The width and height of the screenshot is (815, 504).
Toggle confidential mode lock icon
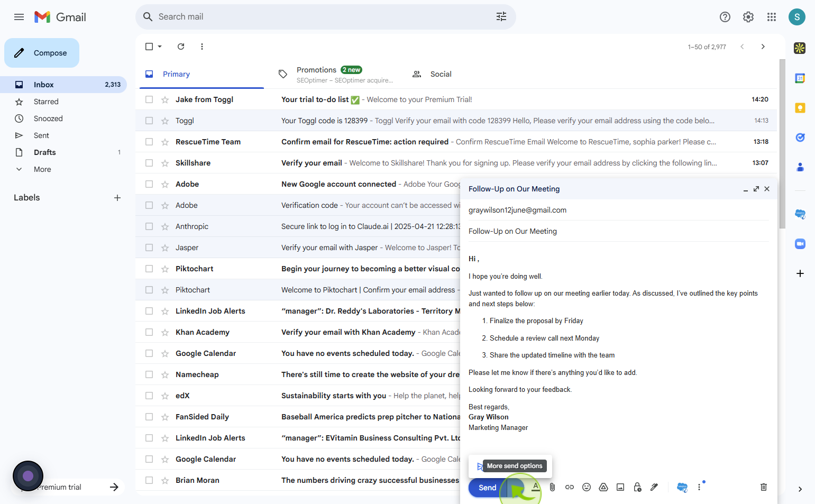click(x=637, y=487)
